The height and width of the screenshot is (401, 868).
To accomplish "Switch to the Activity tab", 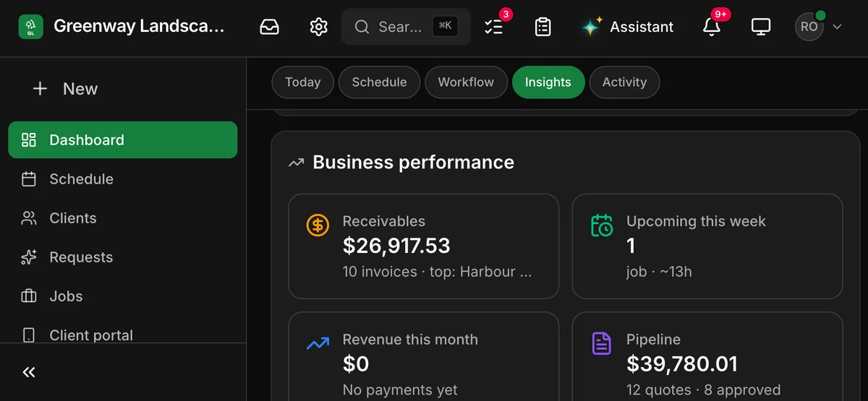I will click(x=624, y=82).
